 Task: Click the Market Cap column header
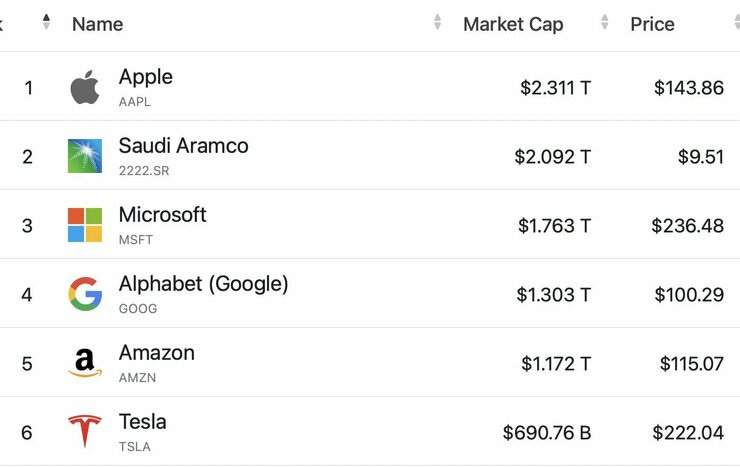pyautogui.click(x=513, y=24)
